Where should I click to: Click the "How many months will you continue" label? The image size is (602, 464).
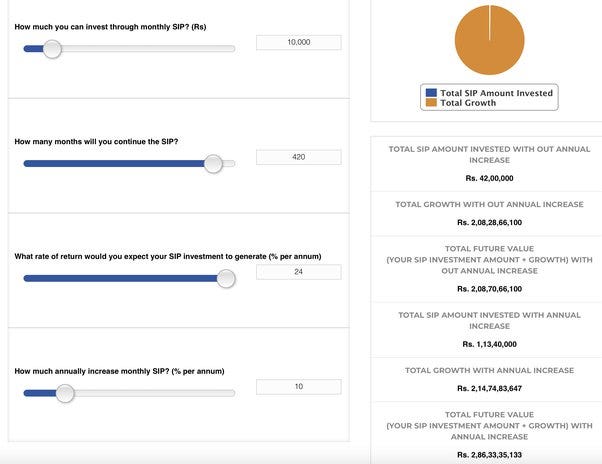96,141
